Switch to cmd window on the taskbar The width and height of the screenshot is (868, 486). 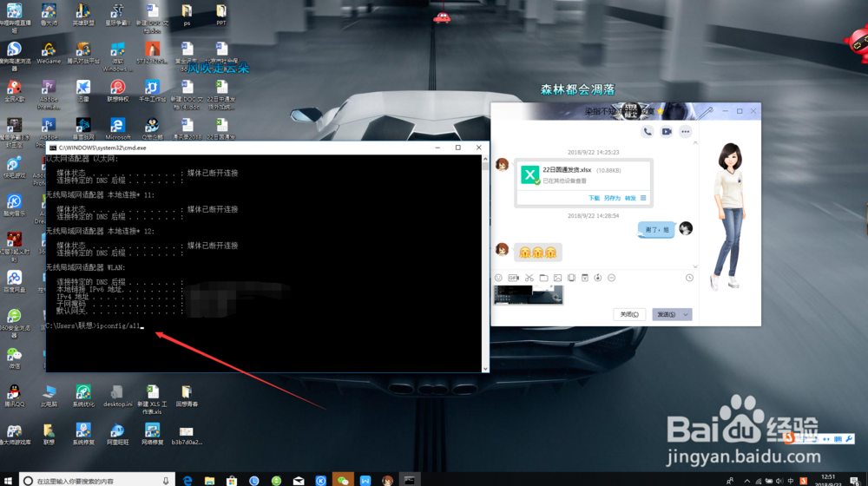410,480
